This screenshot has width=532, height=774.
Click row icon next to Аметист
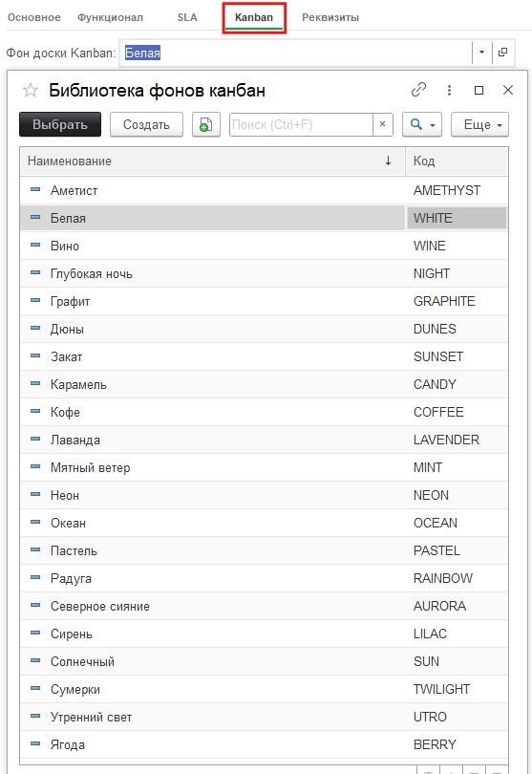pos(35,190)
